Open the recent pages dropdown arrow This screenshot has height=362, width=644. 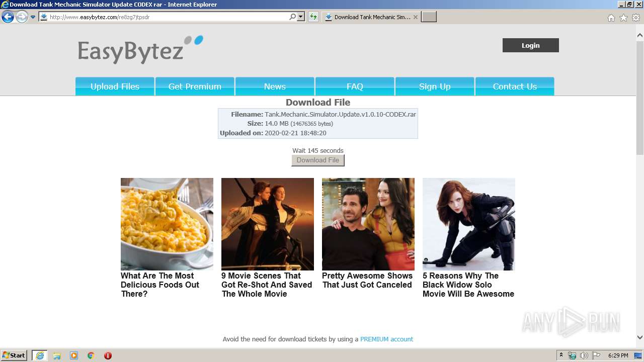[33, 17]
